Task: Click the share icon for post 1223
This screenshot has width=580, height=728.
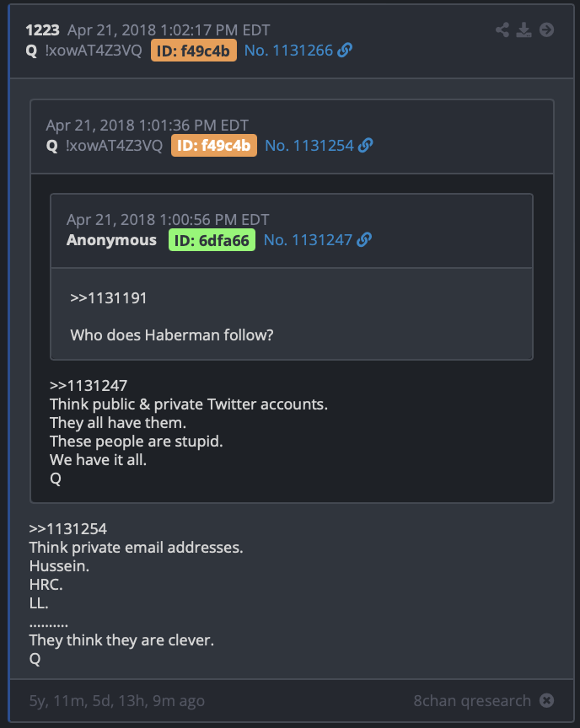Action: point(502,29)
